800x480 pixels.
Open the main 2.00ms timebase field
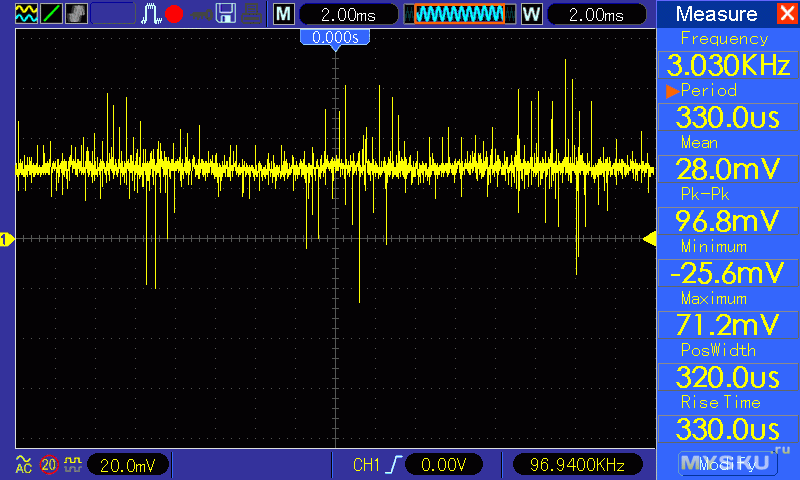pyautogui.click(x=348, y=14)
